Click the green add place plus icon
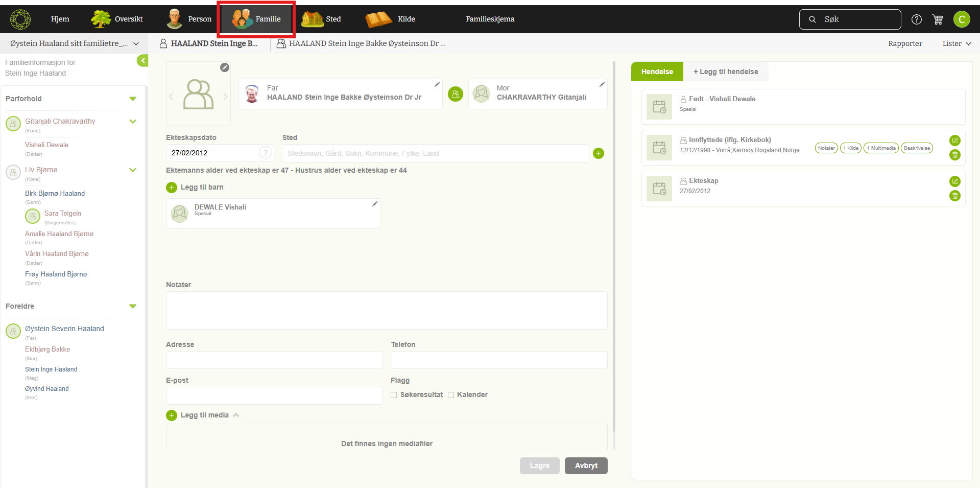The height and width of the screenshot is (488, 980). (599, 153)
